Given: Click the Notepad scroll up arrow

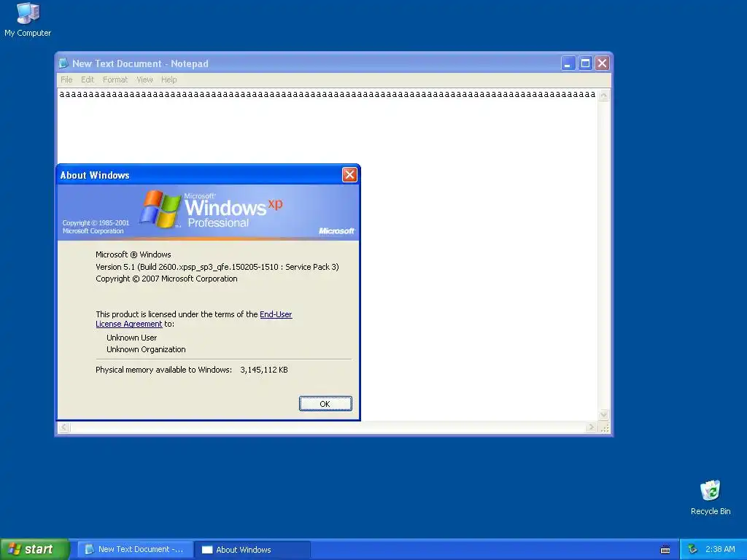Looking at the screenshot, I should coord(603,96).
